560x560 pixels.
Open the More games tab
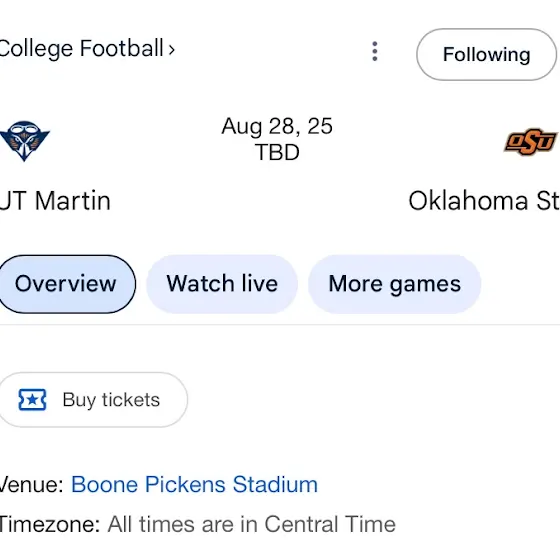point(394,284)
